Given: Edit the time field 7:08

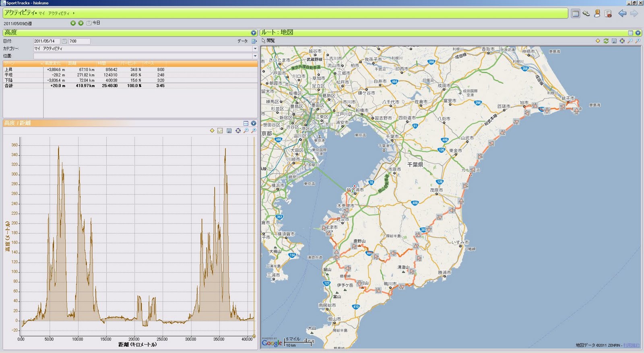Looking at the screenshot, I should [x=79, y=41].
